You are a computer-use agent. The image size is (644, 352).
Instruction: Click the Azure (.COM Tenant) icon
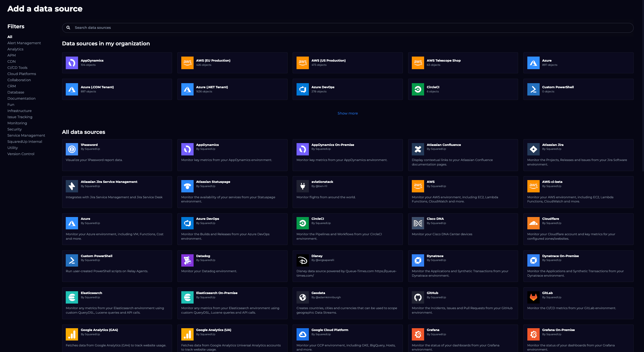pyautogui.click(x=72, y=89)
